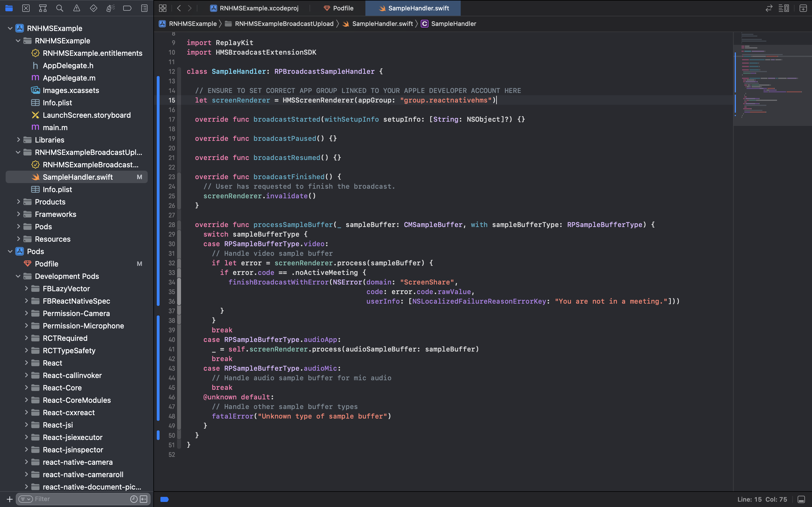Select the Find navigator magnifier icon
Screen dimensions: 812x507
click(60, 8)
